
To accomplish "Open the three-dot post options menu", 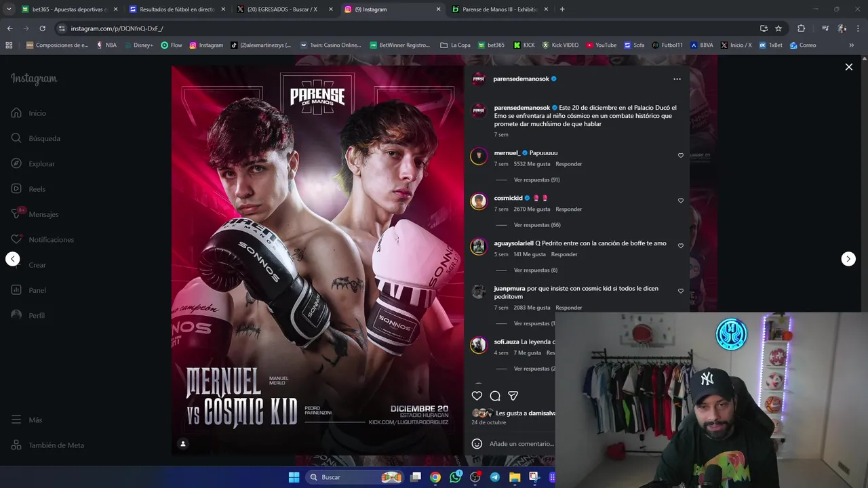I will (x=677, y=79).
